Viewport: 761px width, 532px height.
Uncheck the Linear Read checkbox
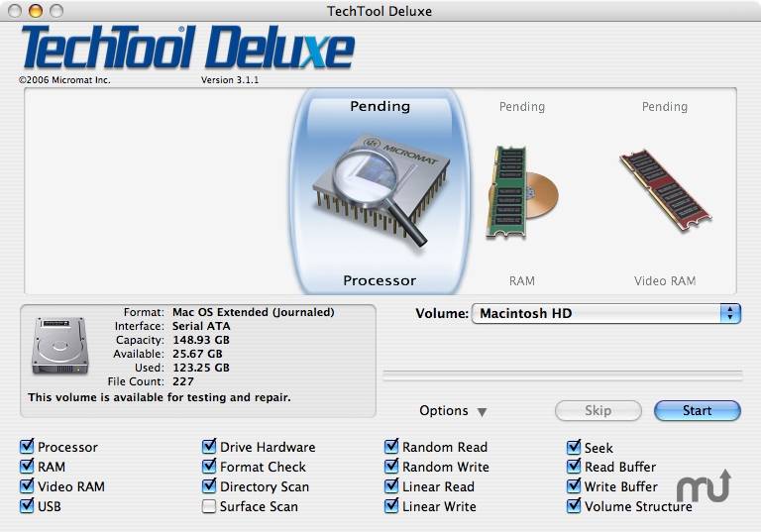pos(391,485)
